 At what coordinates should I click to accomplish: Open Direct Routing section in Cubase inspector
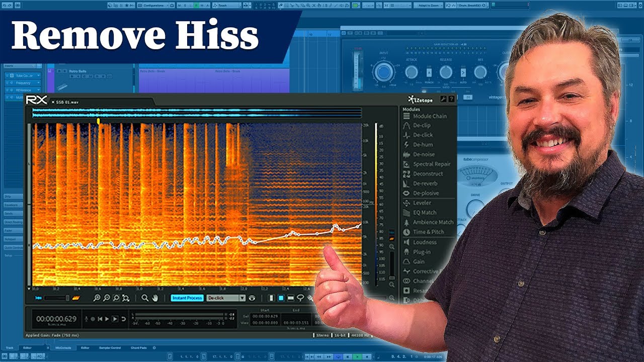point(14,222)
